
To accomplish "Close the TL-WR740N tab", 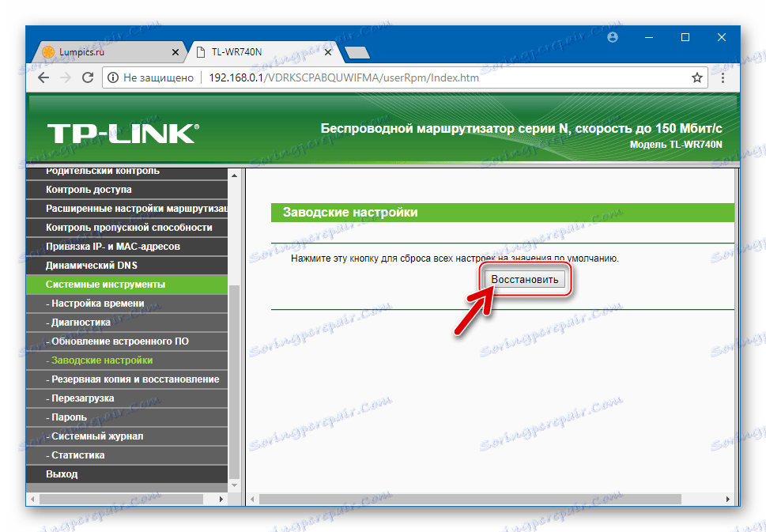I will (328, 52).
